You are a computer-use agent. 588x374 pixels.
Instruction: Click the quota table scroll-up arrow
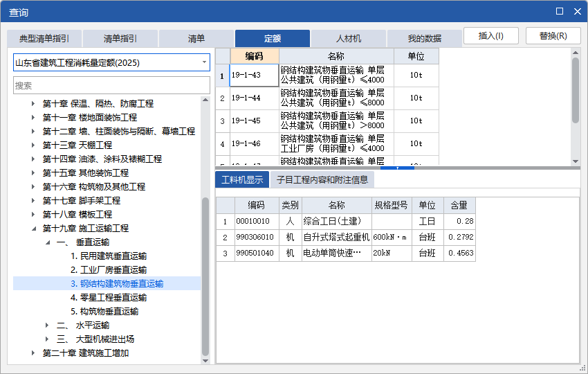(x=576, y=53)
